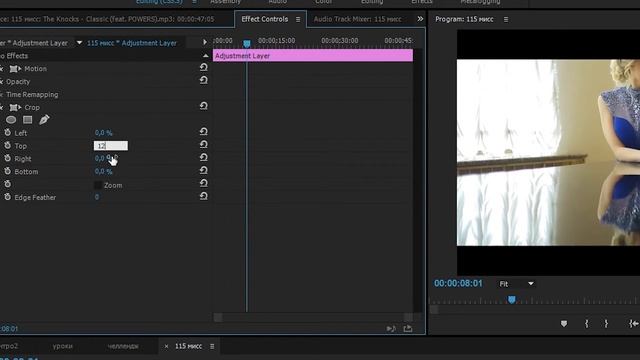Click the Crop transform icon

pyautogui.click(x=15, y=107)
